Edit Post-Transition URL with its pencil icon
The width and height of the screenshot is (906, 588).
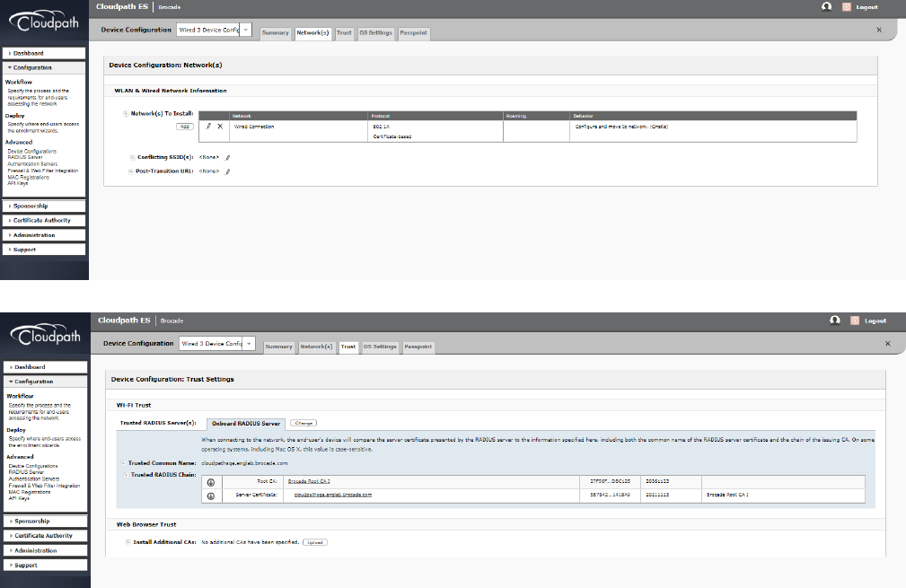pos(228,171)
